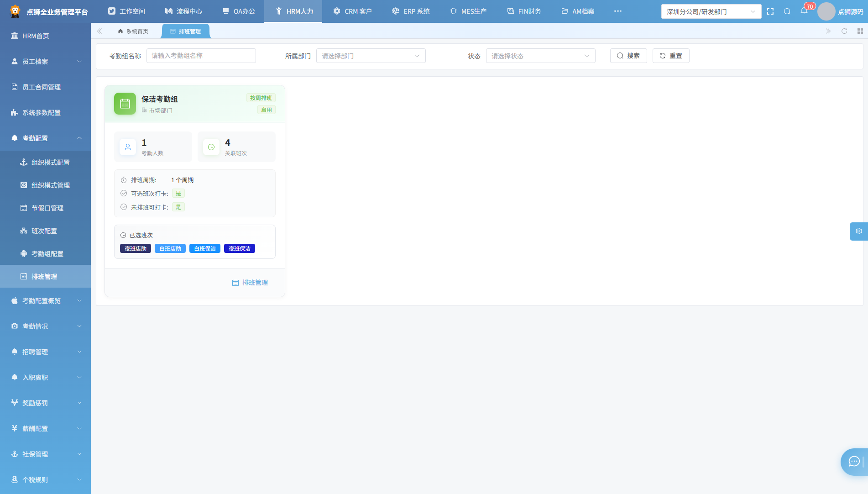Expand the 薪酬配置 sidebar menu
This screenshot has height=494, width=868.
46,428
